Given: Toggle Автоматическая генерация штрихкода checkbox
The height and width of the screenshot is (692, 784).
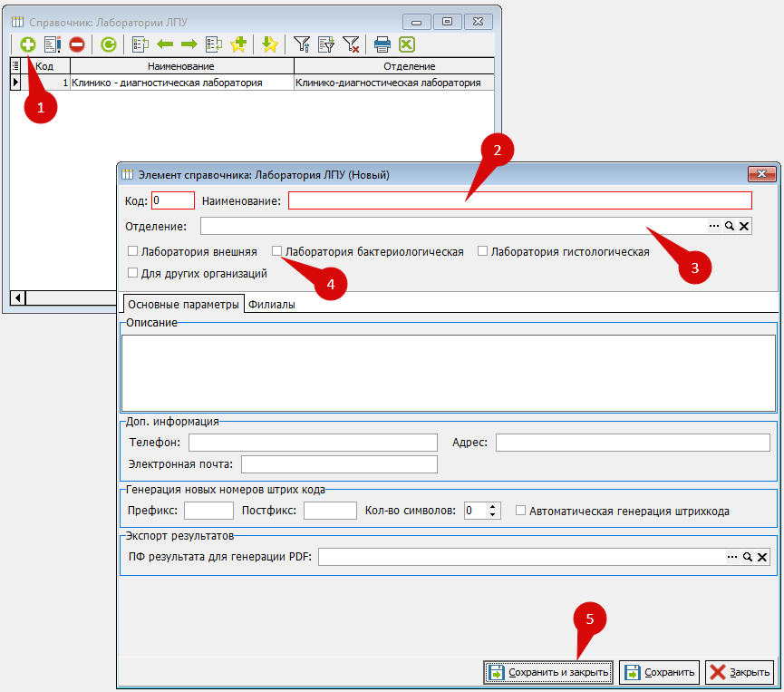Looking at the screenshot, I should point(520,511).
